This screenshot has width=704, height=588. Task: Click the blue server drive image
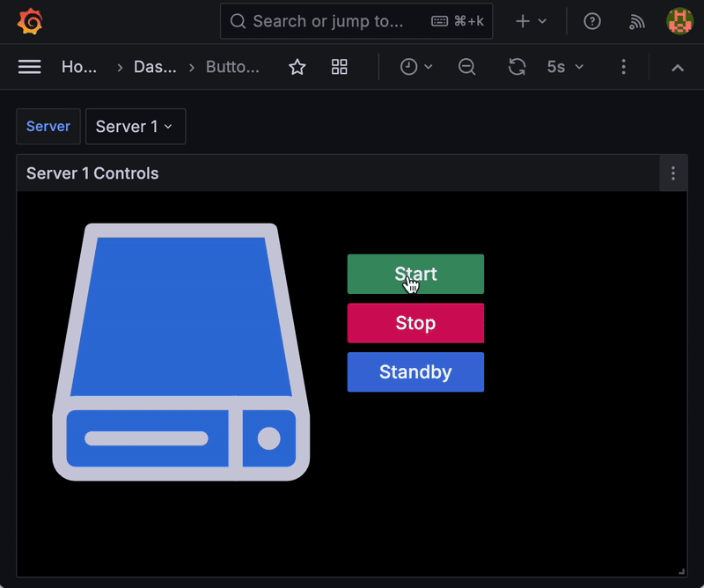click(181, 352)
